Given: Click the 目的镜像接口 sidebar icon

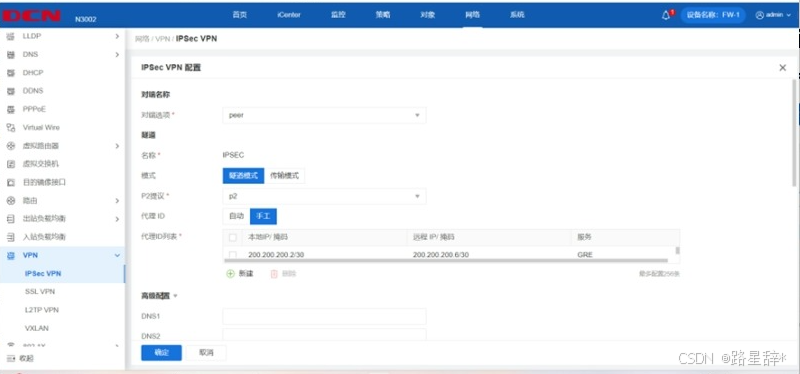Looking at the screenshot, I should (x=10, y=182).
